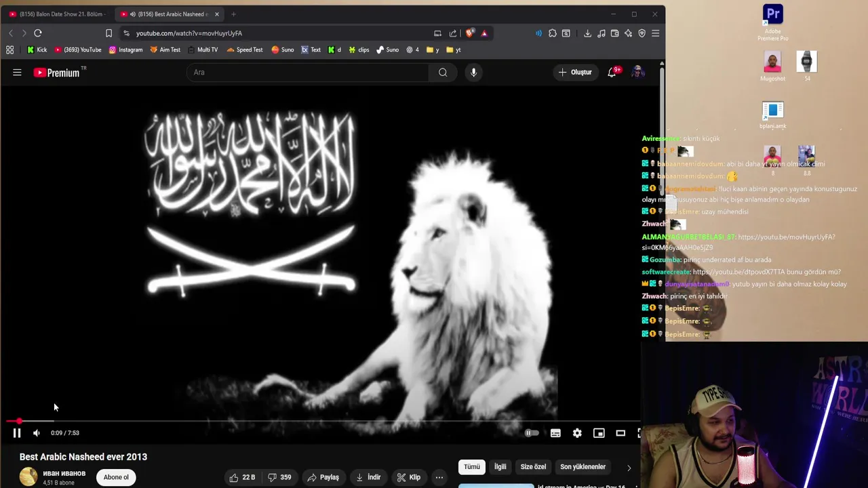Screen dimensions: 868x488
Task: Subscribe using the Abone ol button
Action: (x=116, y=477)
